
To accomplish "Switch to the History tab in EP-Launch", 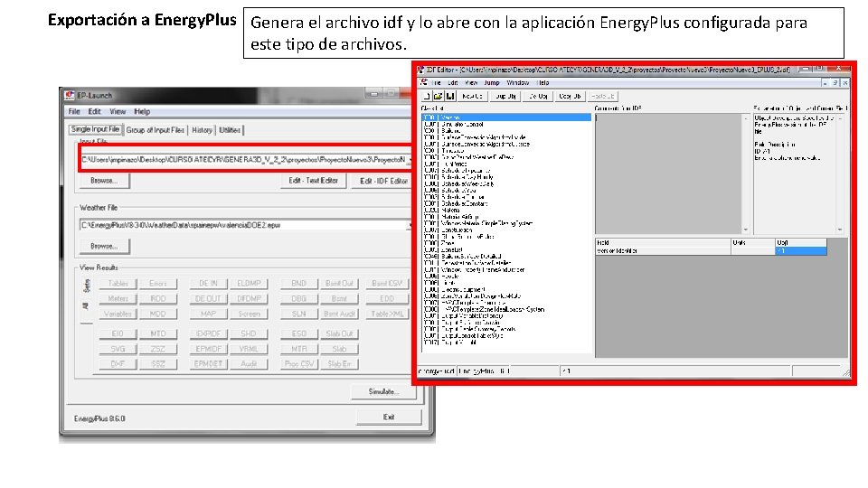I will (x=202, y=130).
